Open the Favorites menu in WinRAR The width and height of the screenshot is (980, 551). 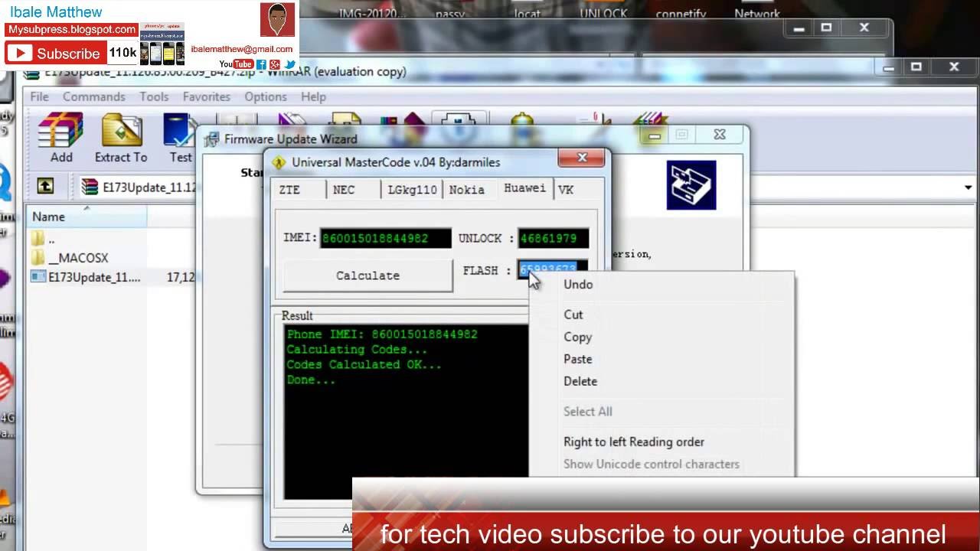pyautogui.click(x=206, y=96)
